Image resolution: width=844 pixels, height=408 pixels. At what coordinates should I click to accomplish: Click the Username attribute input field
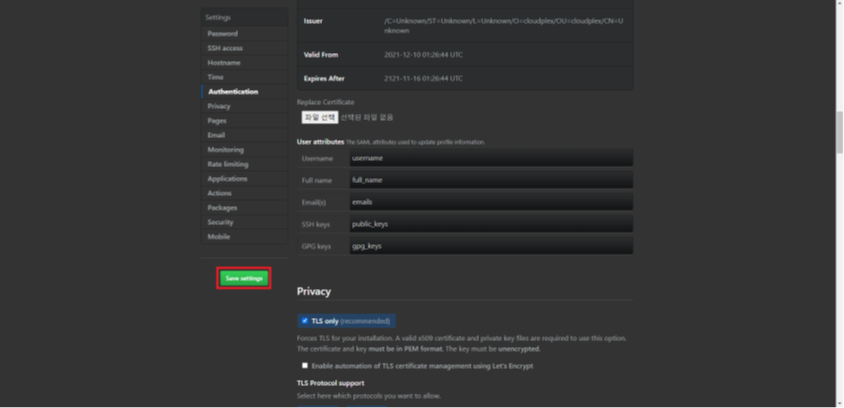[490, 158]
